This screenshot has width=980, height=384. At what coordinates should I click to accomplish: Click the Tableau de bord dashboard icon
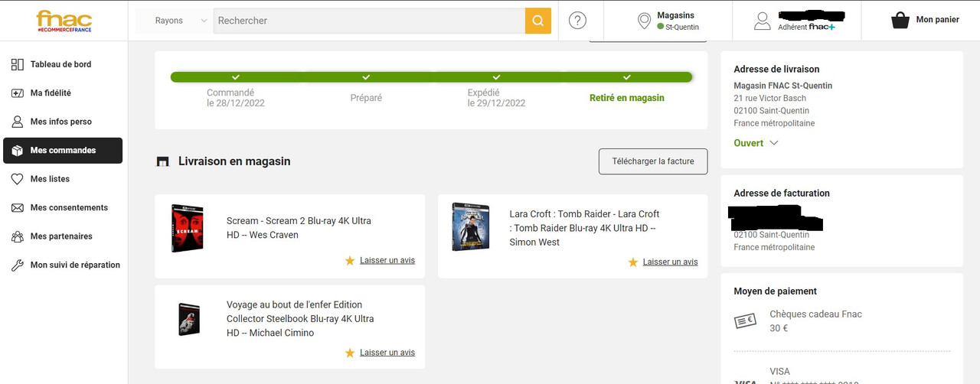pyautogui.click(x=17, y=64)
